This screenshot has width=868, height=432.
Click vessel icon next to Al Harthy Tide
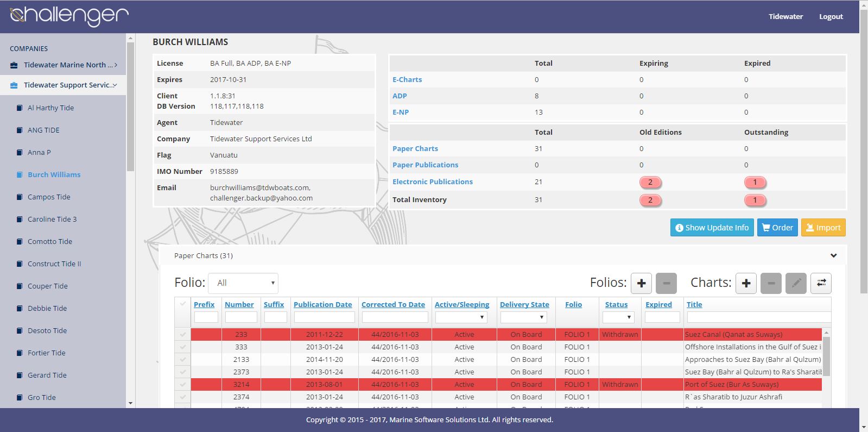20,108
